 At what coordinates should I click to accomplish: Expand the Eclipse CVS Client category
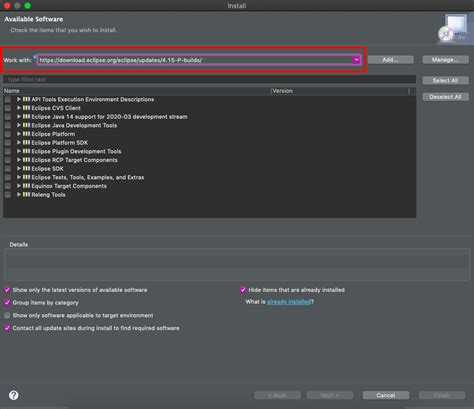[x=19, y=108]
